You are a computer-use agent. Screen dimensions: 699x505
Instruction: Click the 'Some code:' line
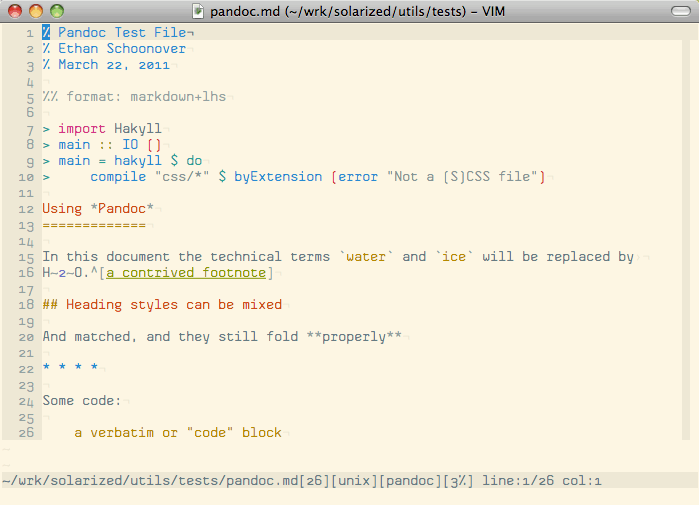point(82,401)
